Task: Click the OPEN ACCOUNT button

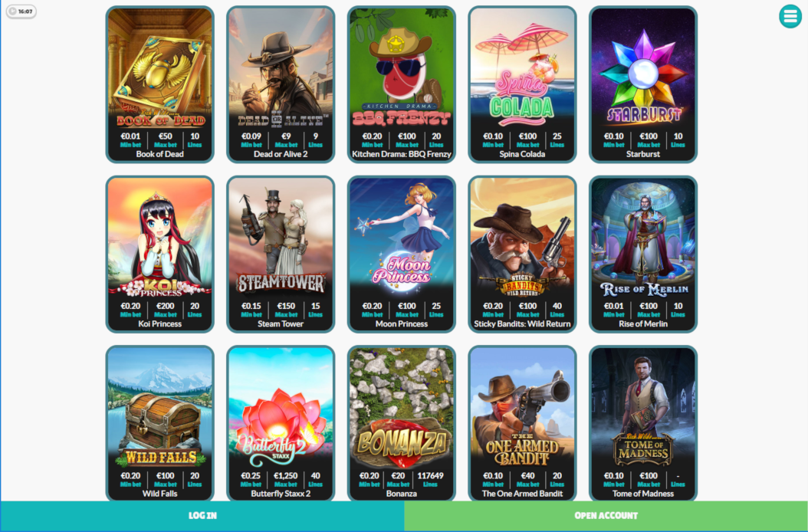Action: (606, 516)
